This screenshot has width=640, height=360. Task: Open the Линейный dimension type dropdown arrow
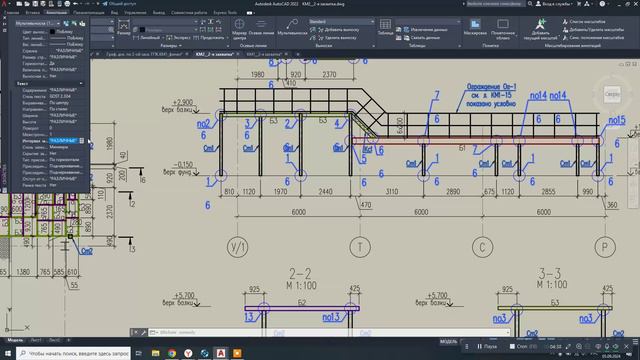pyautogui.click(x=163, y=38)
